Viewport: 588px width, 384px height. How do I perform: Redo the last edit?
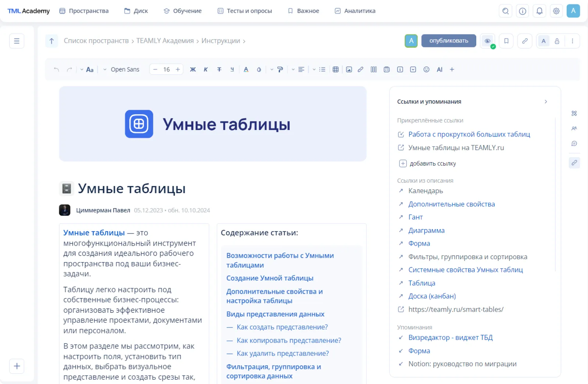(x=69, y=69)
